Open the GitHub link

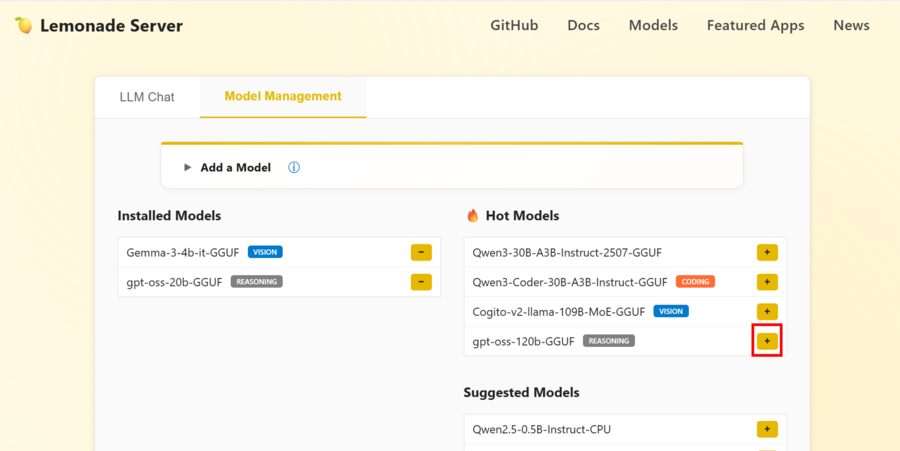click(514, 25)
